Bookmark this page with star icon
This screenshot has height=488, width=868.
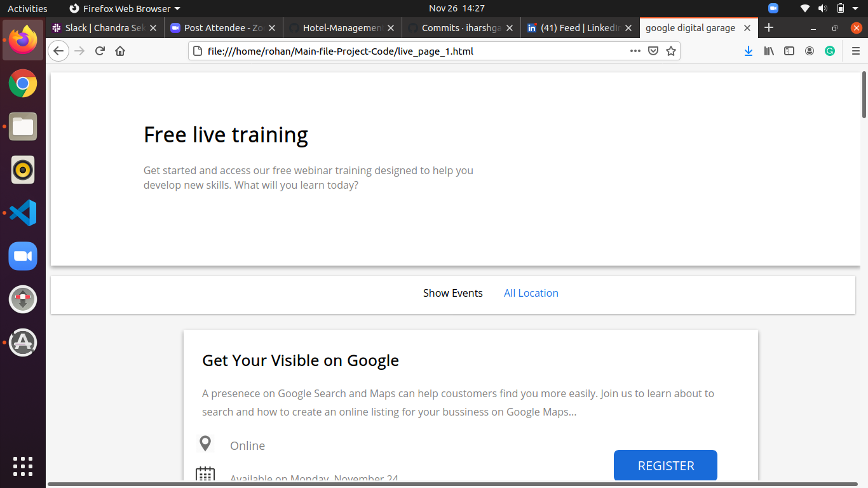pyautogui.click(x=670, y=51)
